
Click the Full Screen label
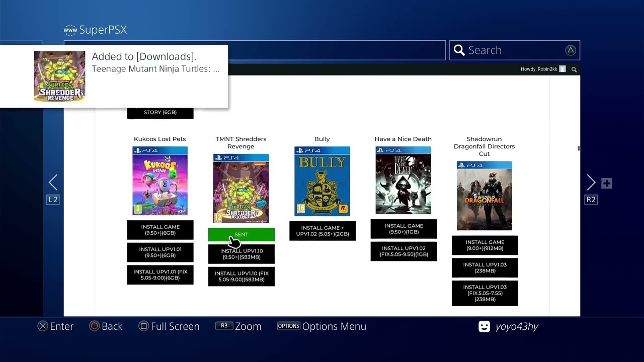(x=175, y=326)
